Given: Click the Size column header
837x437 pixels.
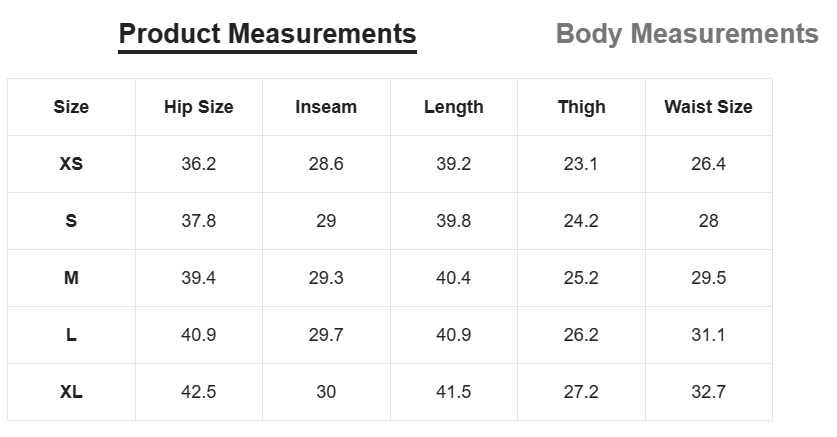Looking at the screenshot, I should (71, 107).
